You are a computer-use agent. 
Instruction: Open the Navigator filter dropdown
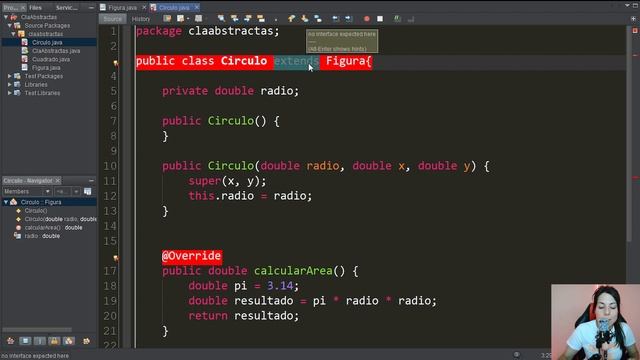pyautogui.click(x=67, y=191)
